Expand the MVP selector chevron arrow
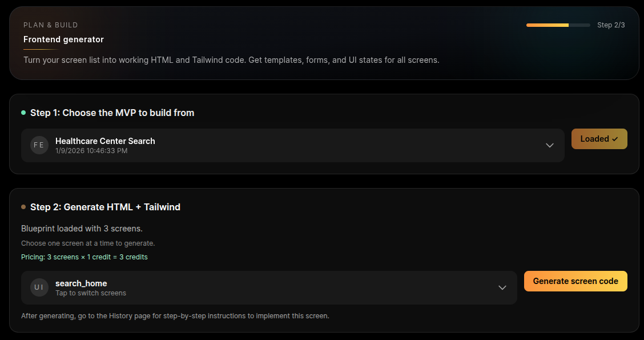This screenshot has width=644, height=340. point(550,145)
